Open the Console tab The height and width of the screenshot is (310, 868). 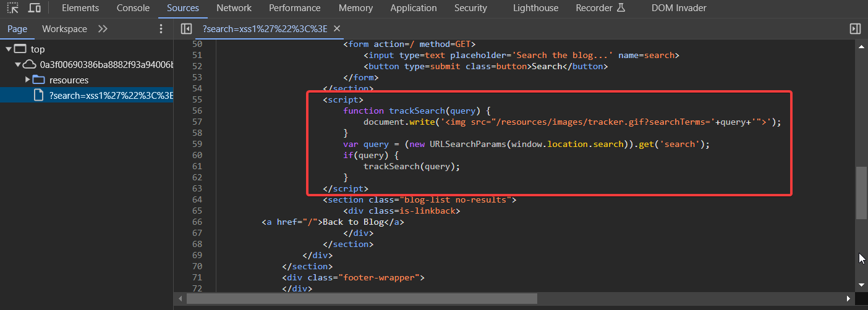coord(133,8)
